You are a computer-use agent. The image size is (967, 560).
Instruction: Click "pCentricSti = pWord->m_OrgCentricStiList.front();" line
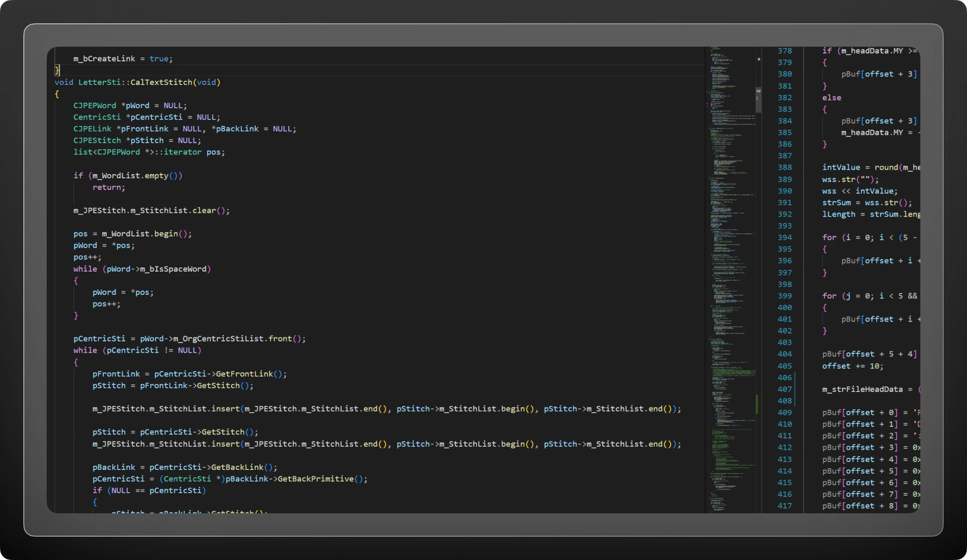click(189, 339)
